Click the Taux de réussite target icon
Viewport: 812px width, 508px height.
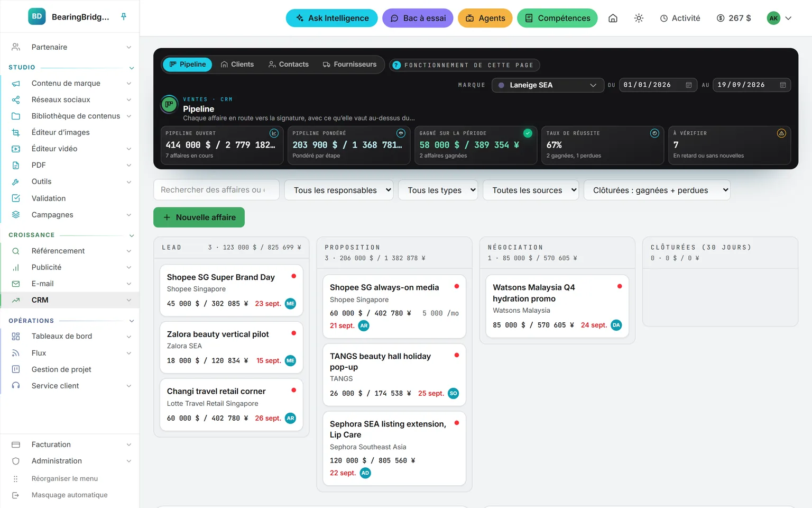[654, 133]
